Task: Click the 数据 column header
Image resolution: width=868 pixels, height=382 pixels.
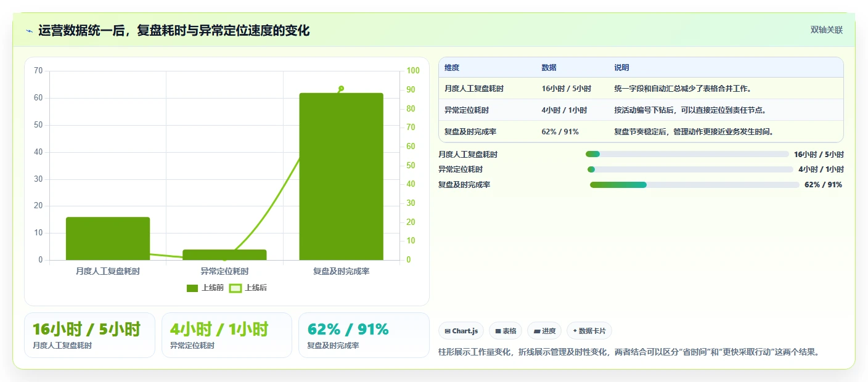Action: coord(549,68)
